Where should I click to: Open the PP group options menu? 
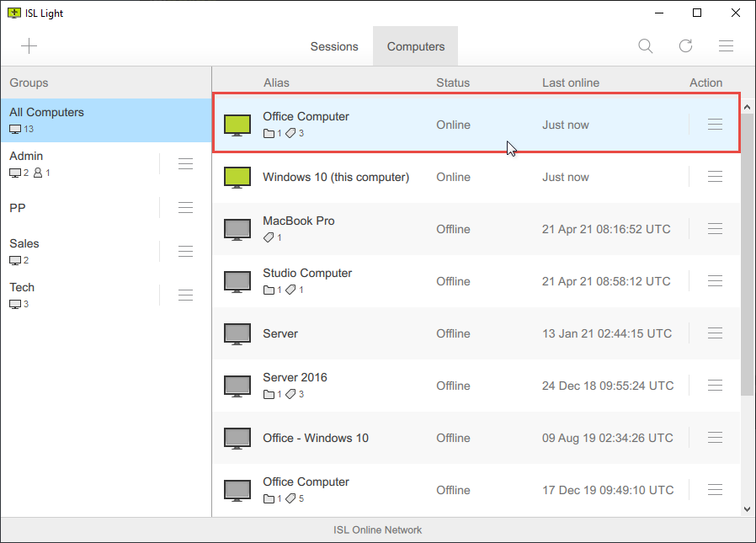(x=185, y=207)
